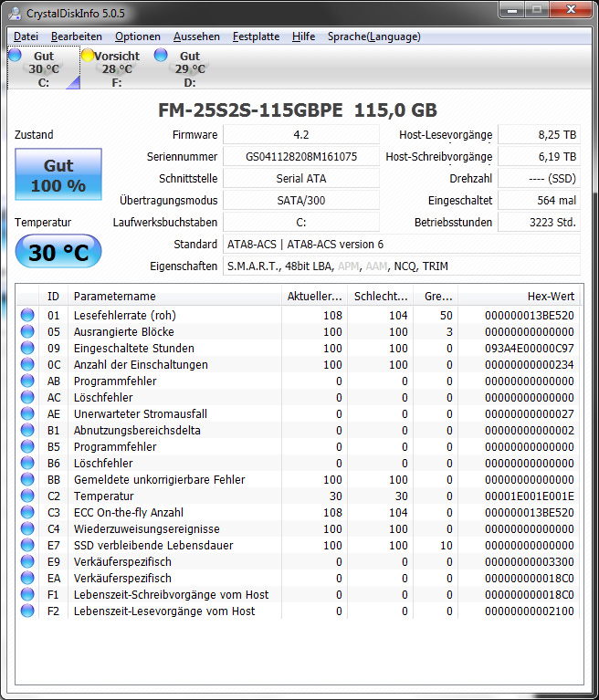Image resolution: width=599 pixels, height=700 pixels.
Task: Click the status orb of row AB Programmfehler
Action: pos(27,381)
